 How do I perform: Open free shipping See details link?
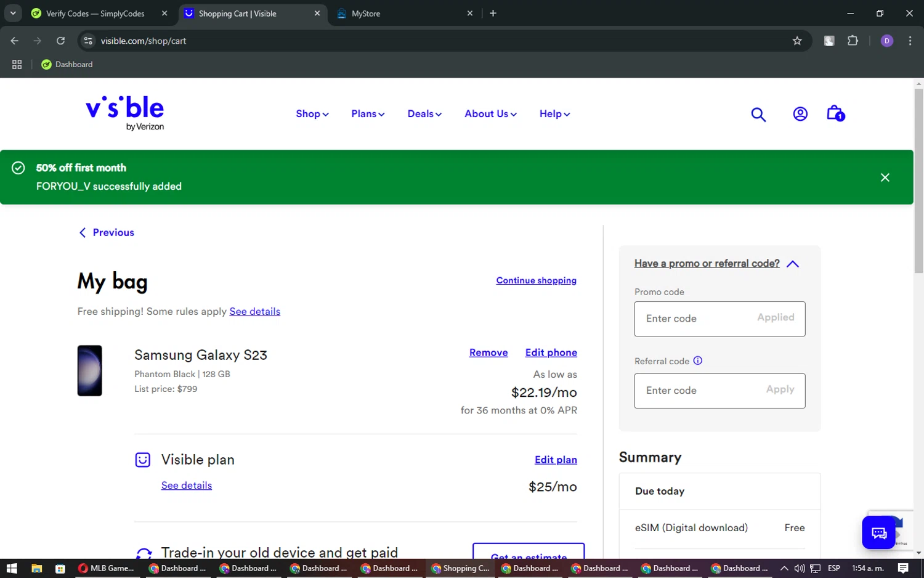click(x=254, y=312)
